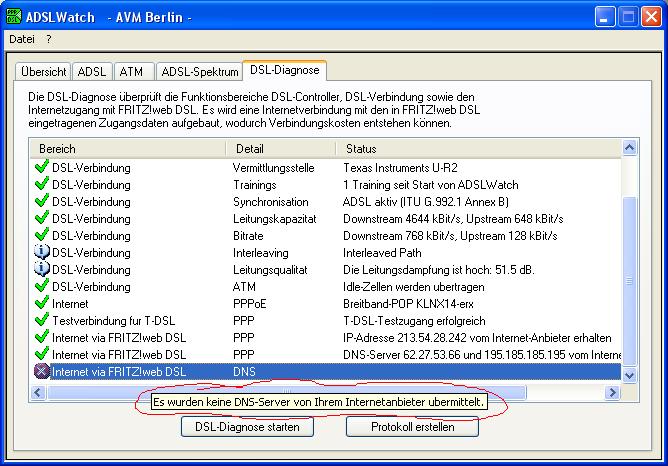Select 'Downstream 4644 kBit/s, Upstream 648 kBit/s' text
This screenshot has height=466, width=668.
point(453,219)
